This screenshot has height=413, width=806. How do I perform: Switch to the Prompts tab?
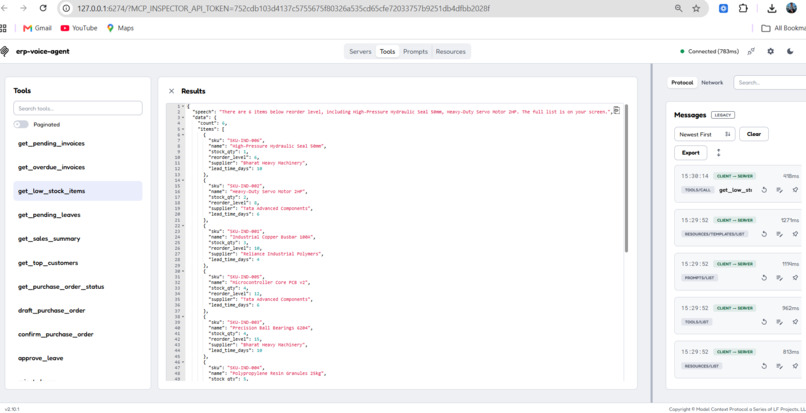coord(415,51)
